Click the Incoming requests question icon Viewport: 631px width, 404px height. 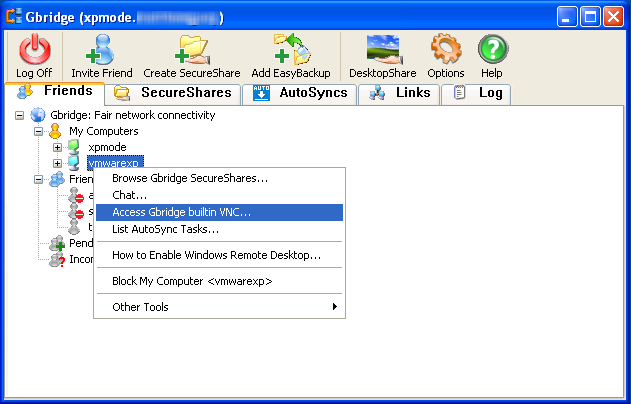[x=57, y=259]
